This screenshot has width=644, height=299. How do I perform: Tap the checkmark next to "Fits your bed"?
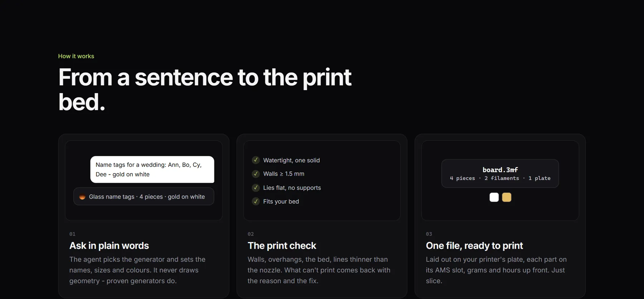click(255, 201)
